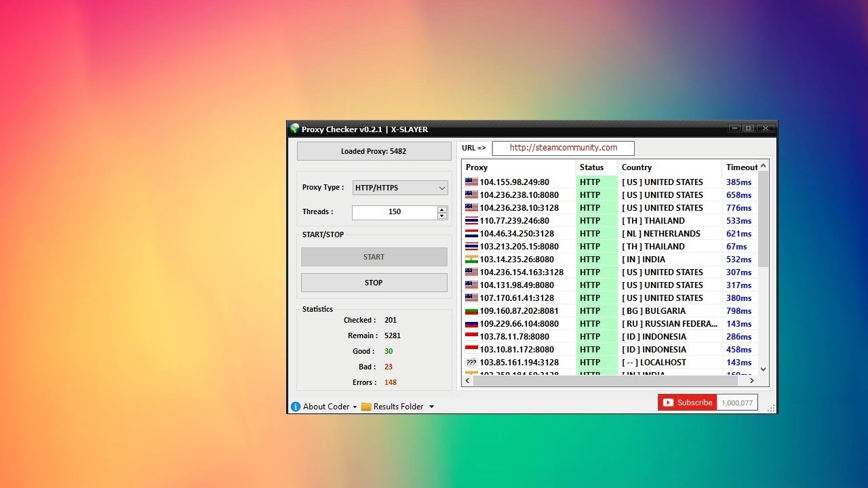868x488 pixels.
Task: Click the Netherlands flag next to 104.46.34.250:3128
Action: point(471,233)
